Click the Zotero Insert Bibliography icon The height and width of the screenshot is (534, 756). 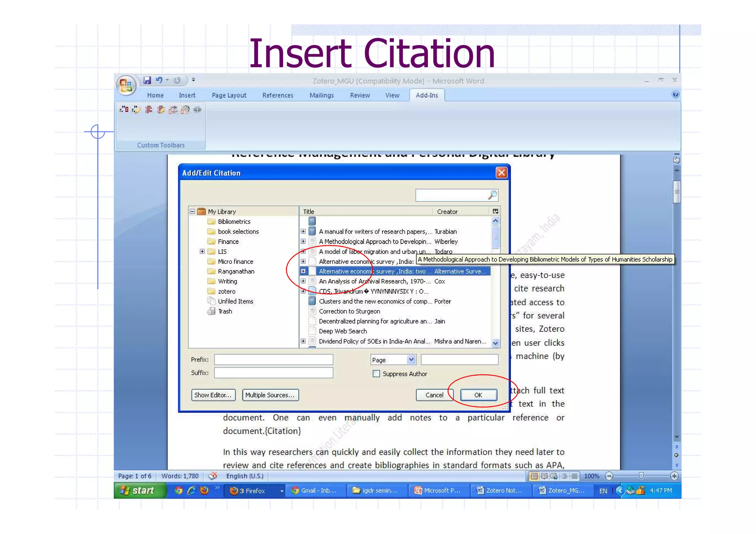(148, 110)
